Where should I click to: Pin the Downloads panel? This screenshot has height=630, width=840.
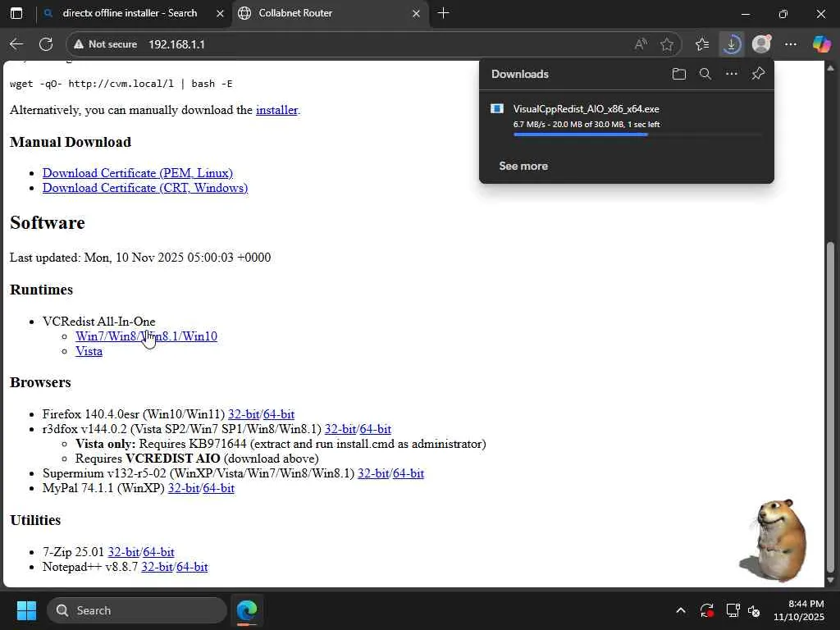[x=757, y=74]
